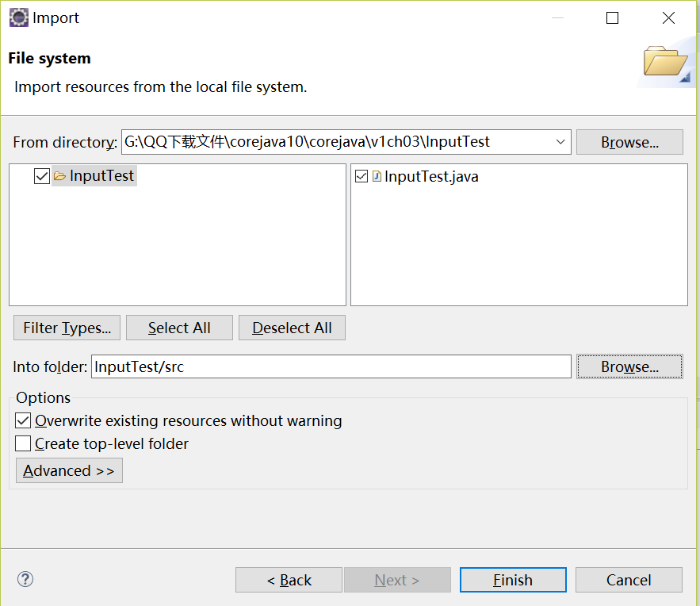
Task: Select the InputTest folder label in tree
Action: click(x=101, y=176)
